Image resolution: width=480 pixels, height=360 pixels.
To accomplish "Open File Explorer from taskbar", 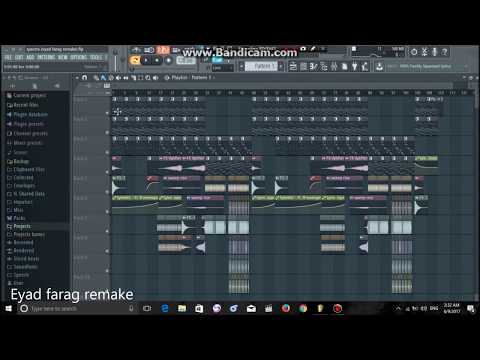I will pyautogui.click(x=182, y=309).
